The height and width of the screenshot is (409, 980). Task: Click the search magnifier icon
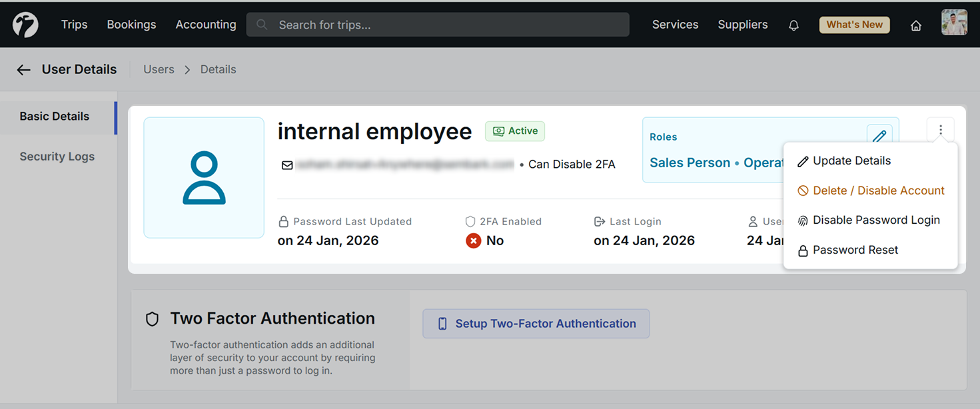click(x=262, y=25)
